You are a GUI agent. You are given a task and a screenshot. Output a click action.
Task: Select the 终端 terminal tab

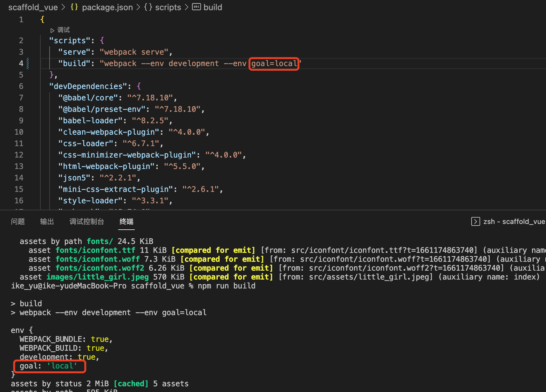(x=126, y=221)
